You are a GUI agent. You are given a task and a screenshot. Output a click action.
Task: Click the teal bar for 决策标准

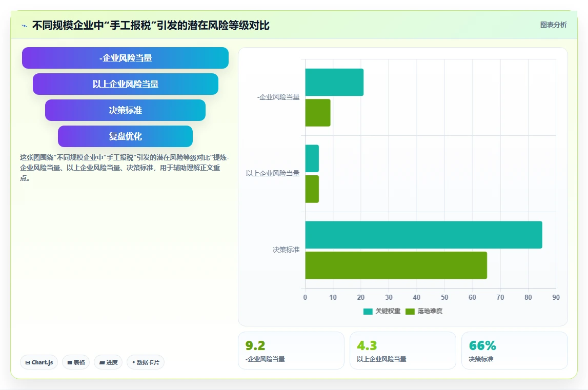[x=424, y=235]
